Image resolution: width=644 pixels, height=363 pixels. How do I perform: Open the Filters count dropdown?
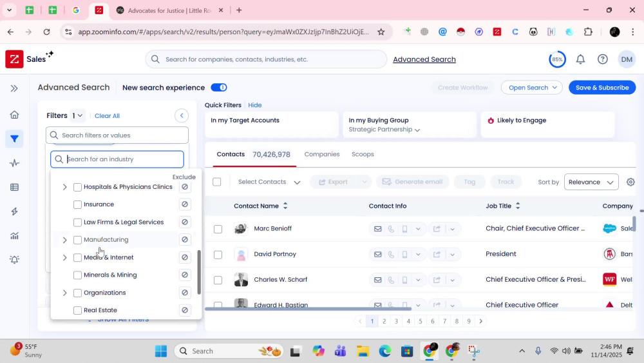pyautogui.click(x=77, y=115)
